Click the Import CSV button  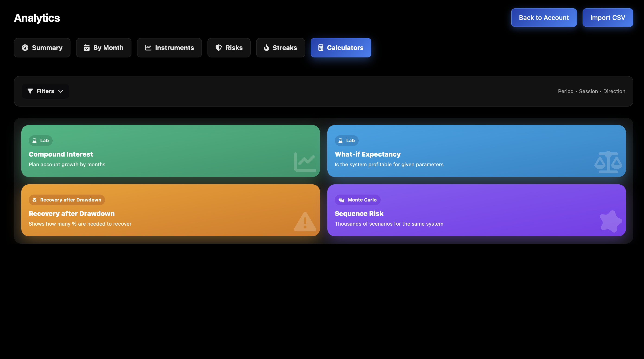(608, 18)
